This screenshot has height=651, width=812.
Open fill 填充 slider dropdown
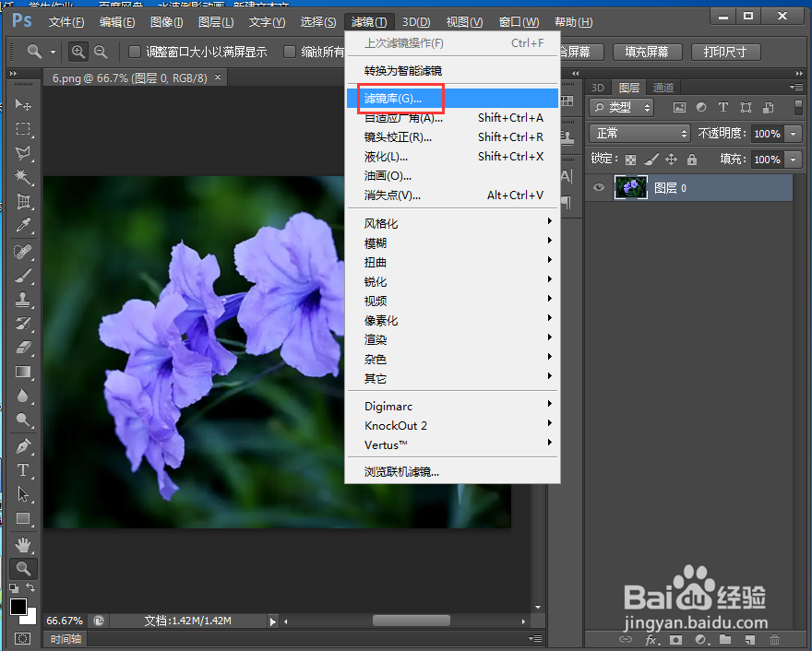pyautogui.click(x=793, y=160)
